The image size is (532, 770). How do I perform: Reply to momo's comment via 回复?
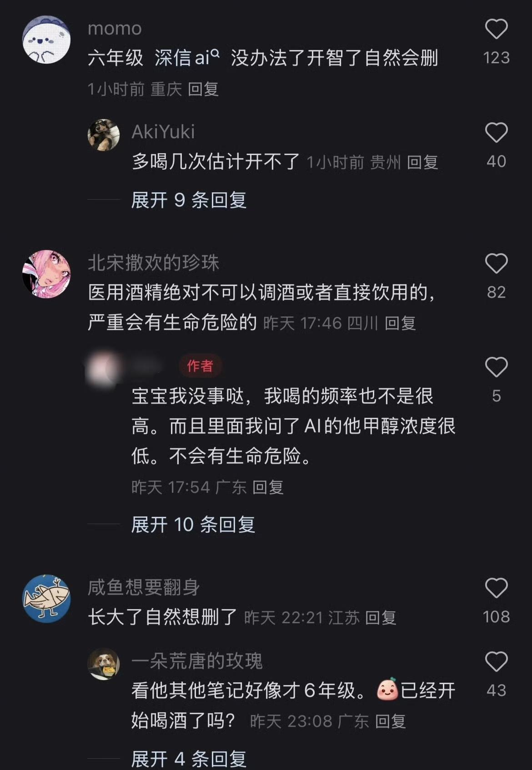click(203, 89)
